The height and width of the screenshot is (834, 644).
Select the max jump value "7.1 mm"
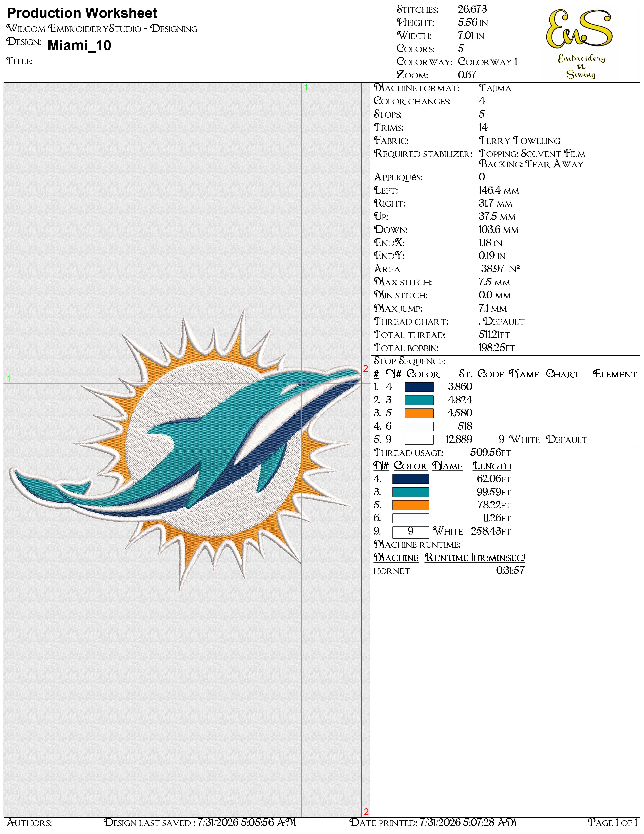(493, 308)
